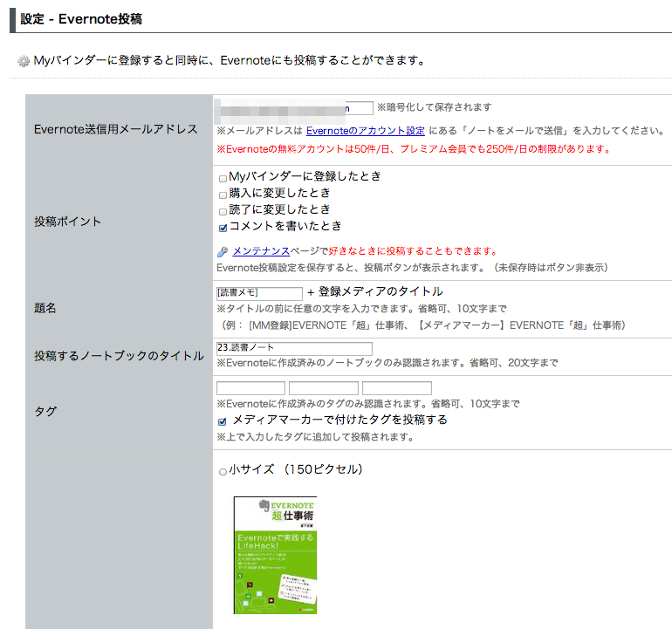
Task: Click the EVERNOTE超仕事術 book cover thumbnail
Action: coord(275,555)
